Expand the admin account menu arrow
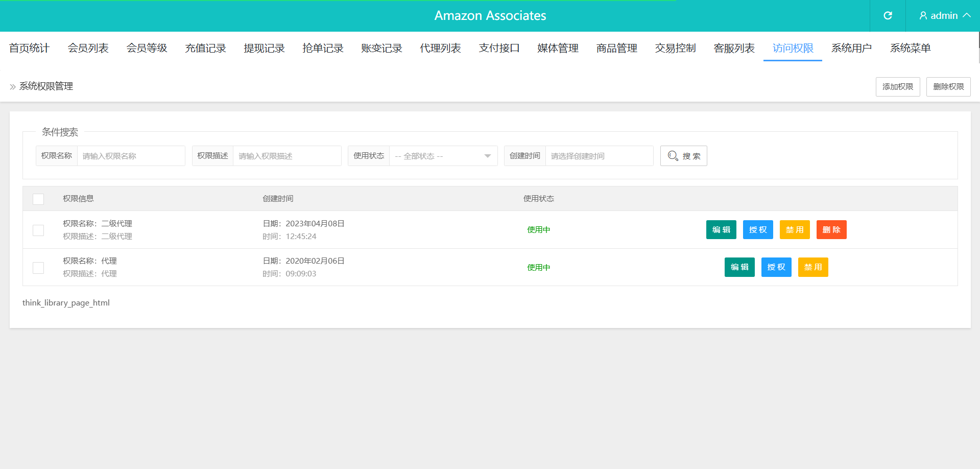The width and height of the screenshot is (980, 469). (x=967, y=16)
